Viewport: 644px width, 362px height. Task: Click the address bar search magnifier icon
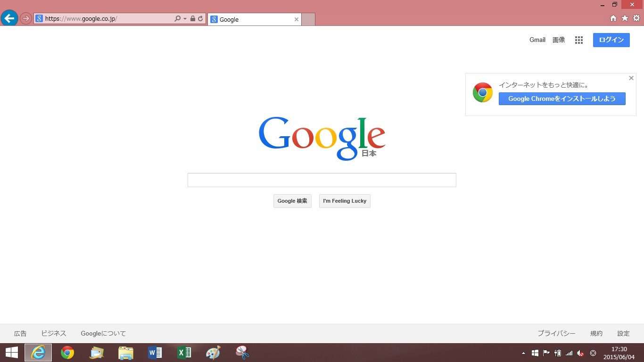coord(177,19)
